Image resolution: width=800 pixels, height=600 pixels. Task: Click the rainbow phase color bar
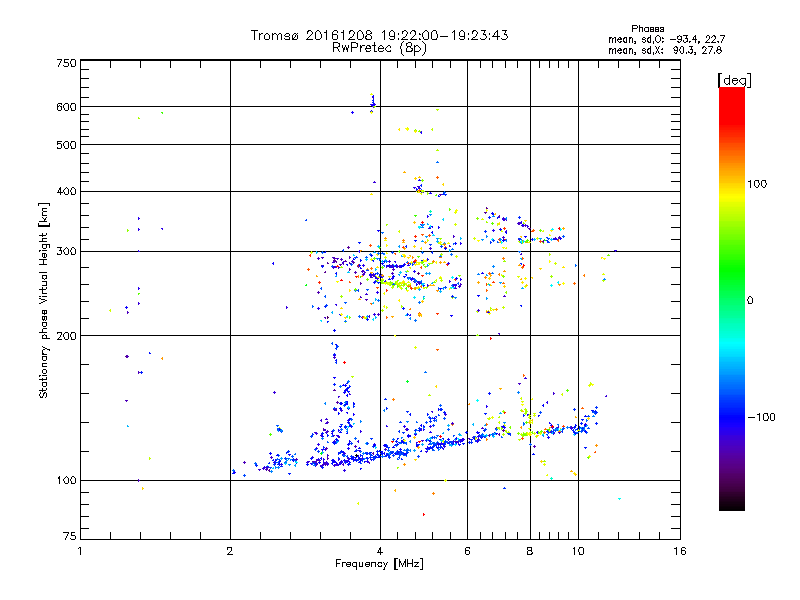(732, 299)
